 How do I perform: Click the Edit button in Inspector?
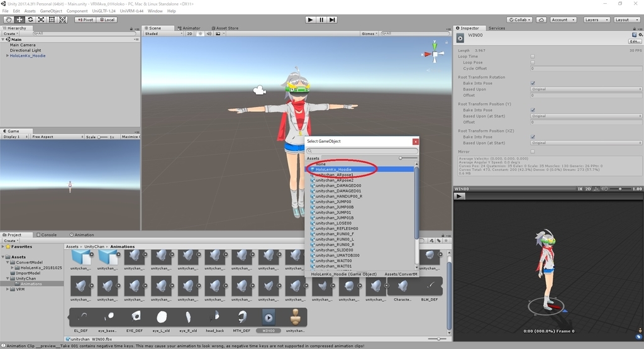[x=635, y=42]
